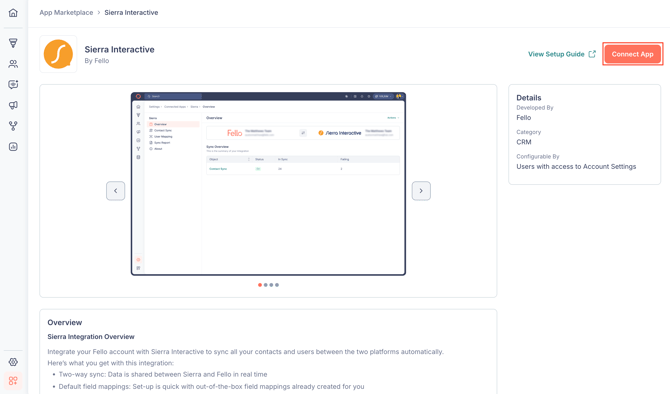
Task: Open the highlighted App Marketplace grid icon
Action: pyautogui.click(x=13, y=380)
